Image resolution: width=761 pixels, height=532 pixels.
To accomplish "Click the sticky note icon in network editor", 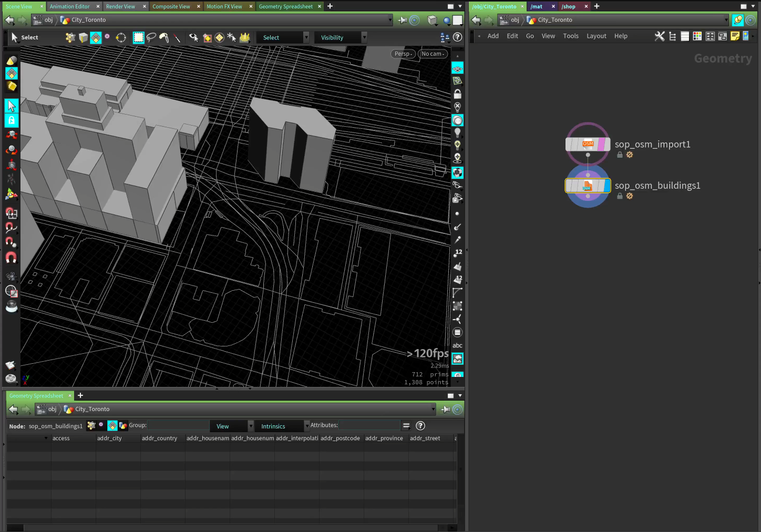I will (x=735, y=36).
